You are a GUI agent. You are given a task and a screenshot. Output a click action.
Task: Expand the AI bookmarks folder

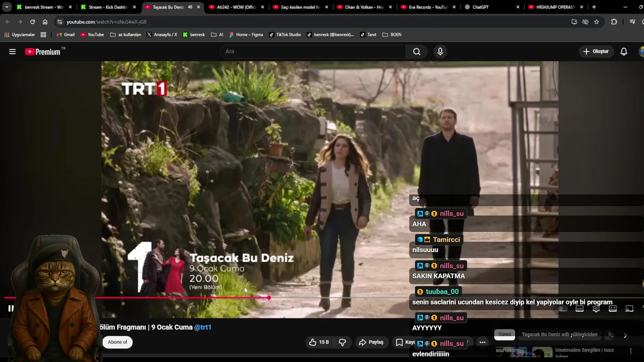click(217, 35)
